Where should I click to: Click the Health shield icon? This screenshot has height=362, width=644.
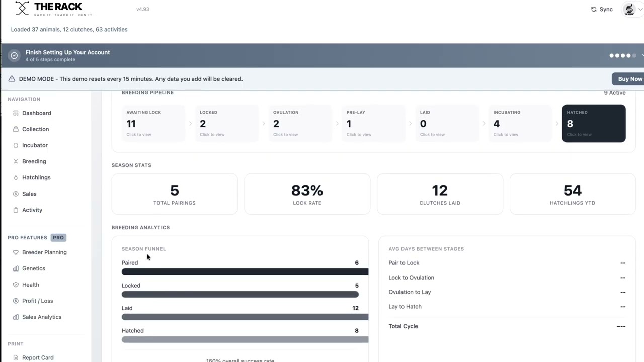pos(16,285)
